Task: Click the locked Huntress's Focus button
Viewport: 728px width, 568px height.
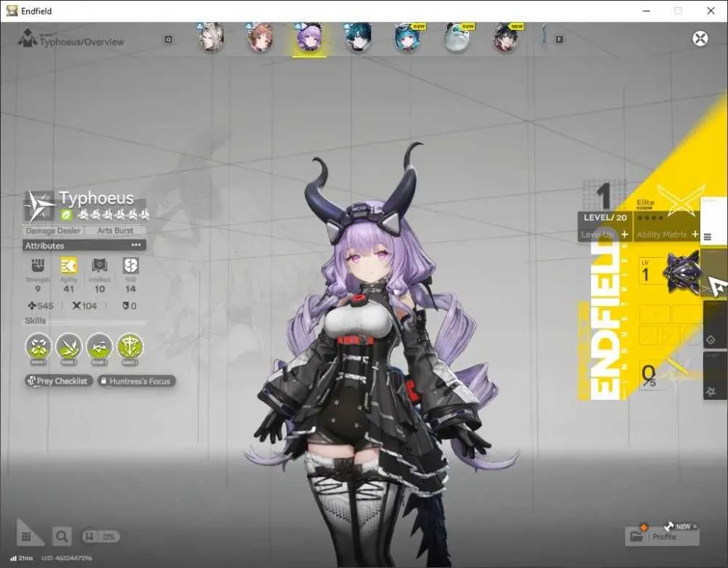Action: [137, 381]
